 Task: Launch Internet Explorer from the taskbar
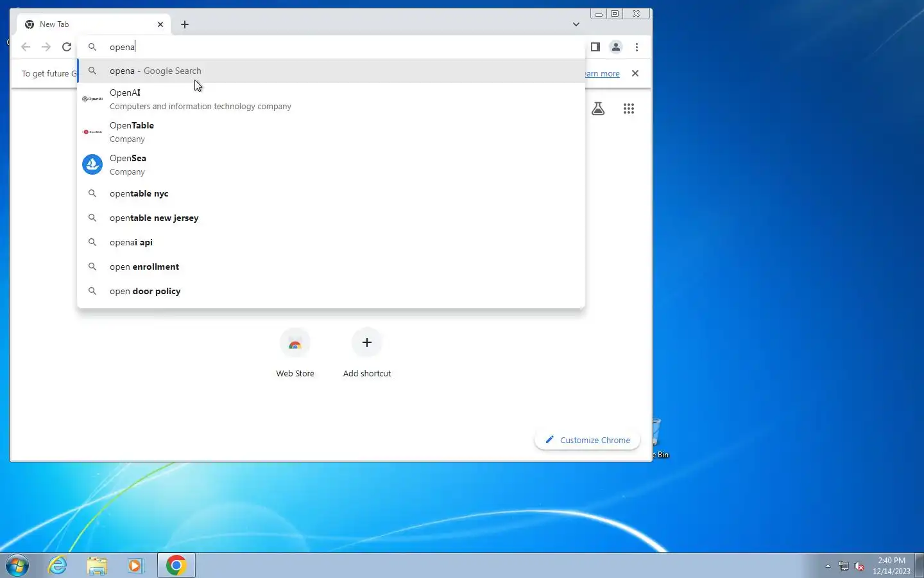coord(58,566)
